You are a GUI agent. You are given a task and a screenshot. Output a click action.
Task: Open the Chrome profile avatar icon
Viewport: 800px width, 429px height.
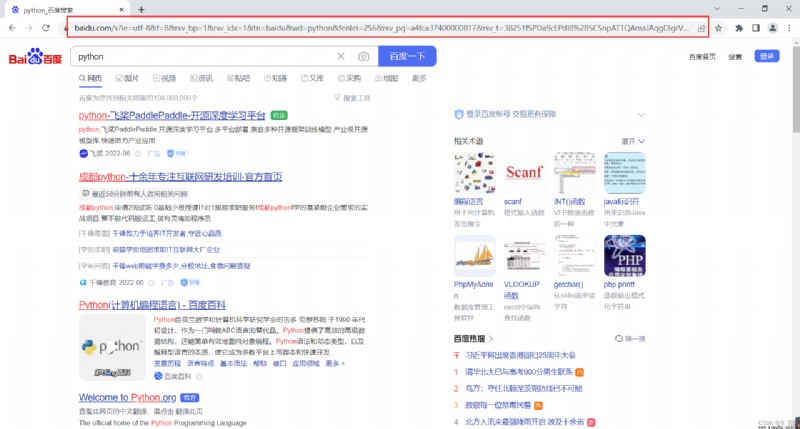(x=773, y=28)
